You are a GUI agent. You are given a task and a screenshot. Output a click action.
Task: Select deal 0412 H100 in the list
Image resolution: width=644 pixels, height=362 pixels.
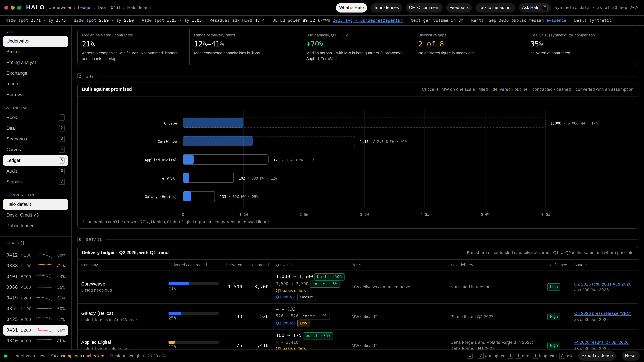tap(35, 255)
